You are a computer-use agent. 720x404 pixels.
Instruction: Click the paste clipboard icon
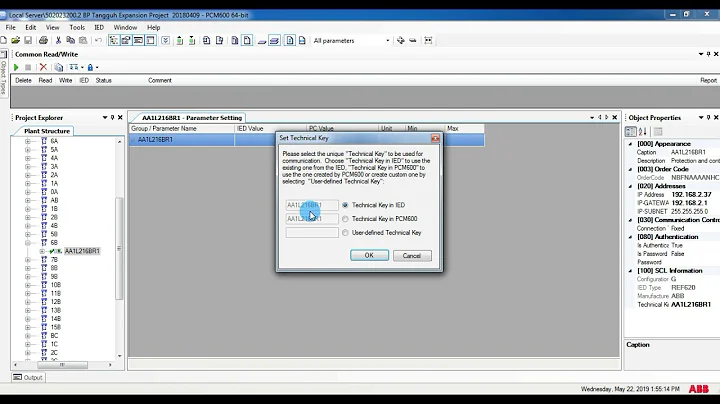point(83,40)
